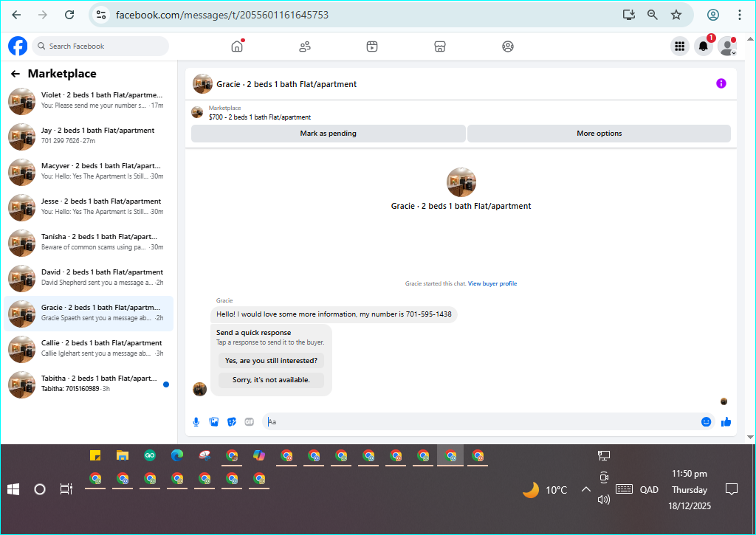Open Sticky Notes from taskbar
The image size is (756, 535).
click(x=95, y=455)
